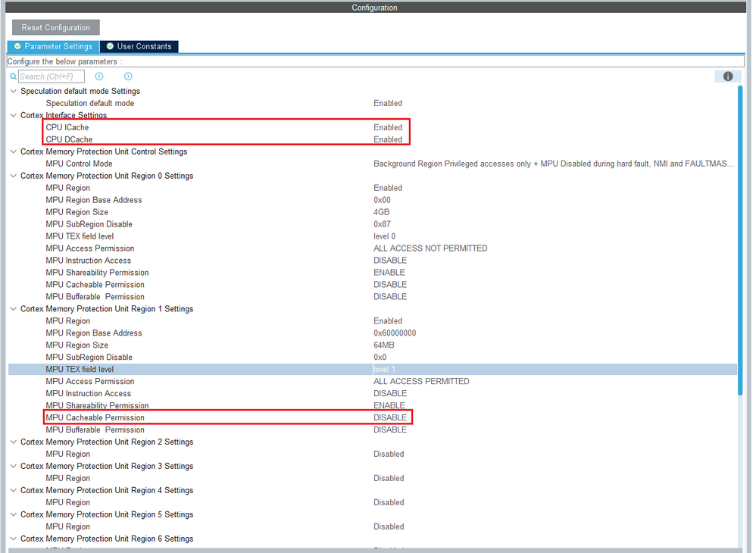Screen dimensions: 756x553
Task: Open the info icon panel
Action: point(727,77)
